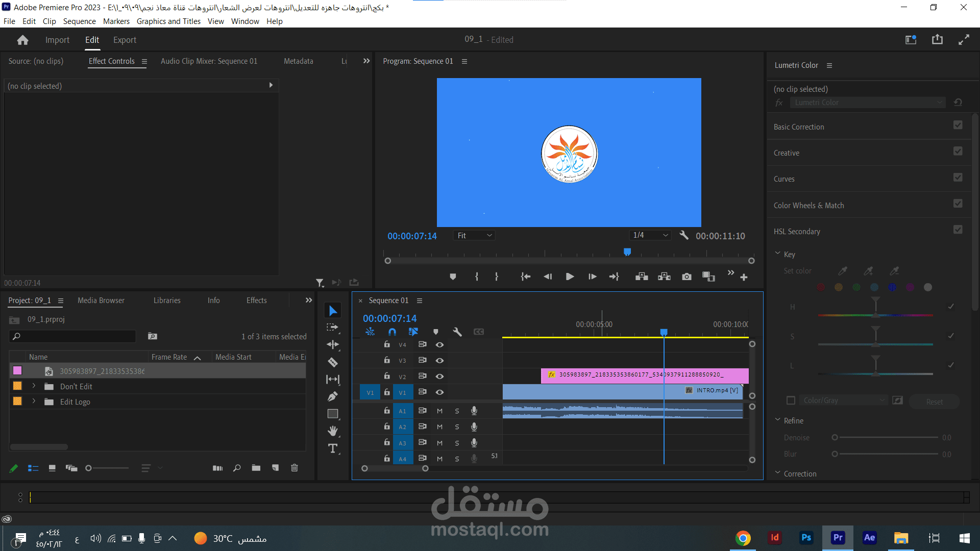Image resolution: width=980 pixels, height=551 pixels.
Task: Collapse the Refine section
Action: (x=778, y=420)
